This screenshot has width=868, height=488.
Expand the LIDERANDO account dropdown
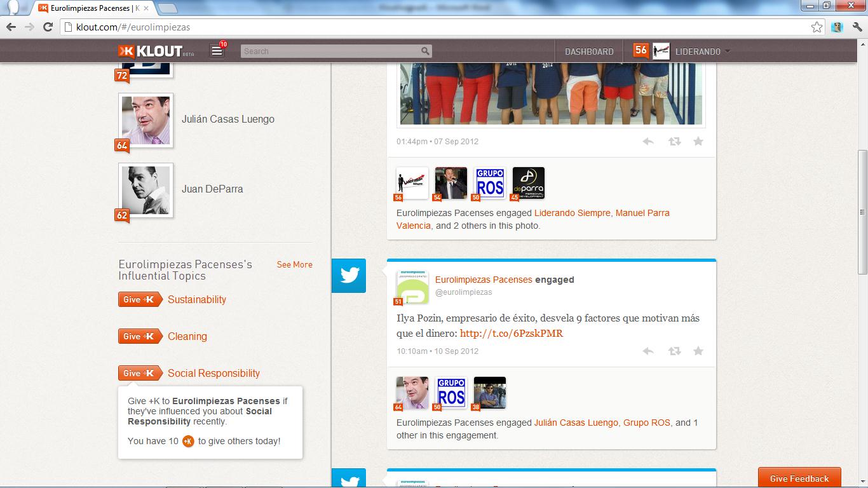click(728, 51)
